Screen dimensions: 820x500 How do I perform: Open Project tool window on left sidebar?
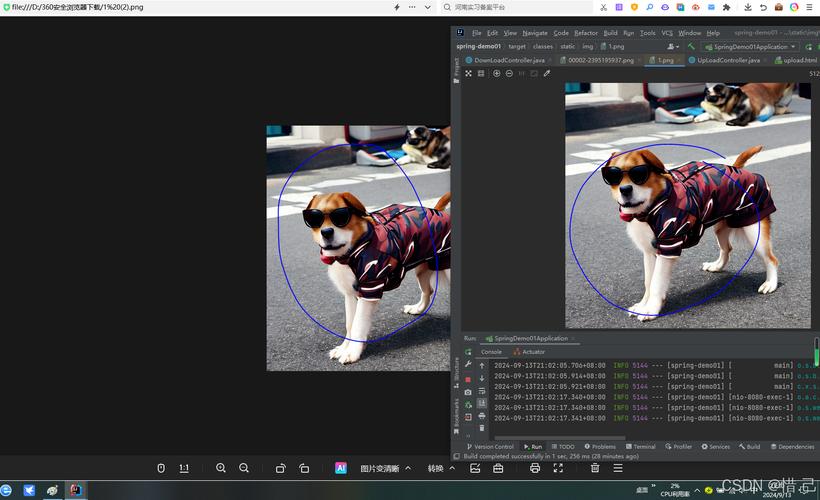point(457,71)
